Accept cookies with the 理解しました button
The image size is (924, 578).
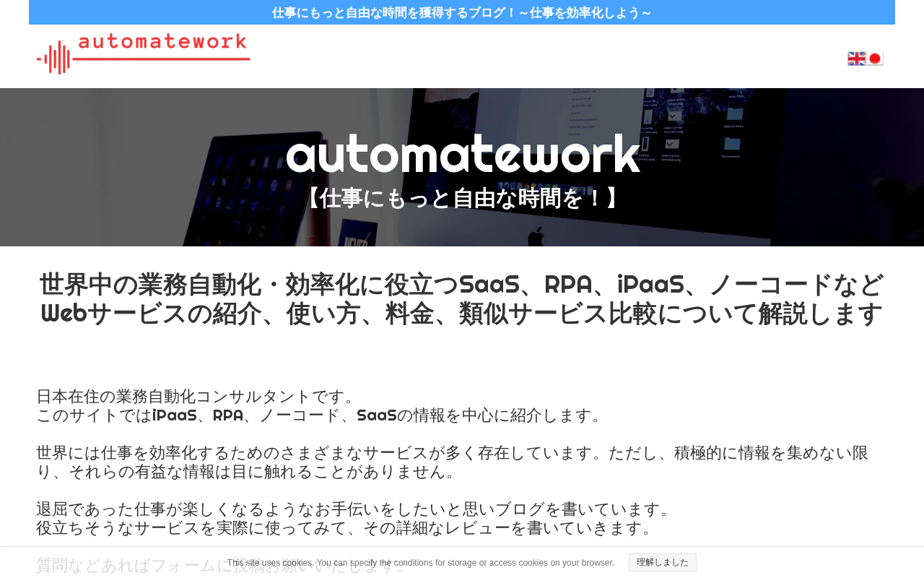(x=662, y=563)
